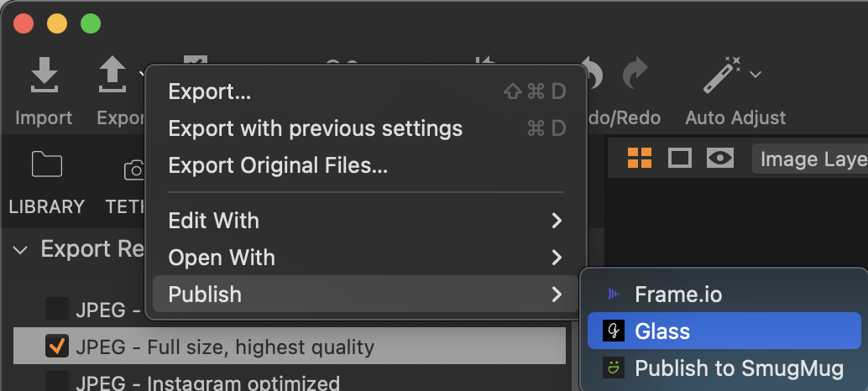Viewport: 868px width, 391px height.
Task: Expand the Edit With submenu
Action: pos(365,221)
